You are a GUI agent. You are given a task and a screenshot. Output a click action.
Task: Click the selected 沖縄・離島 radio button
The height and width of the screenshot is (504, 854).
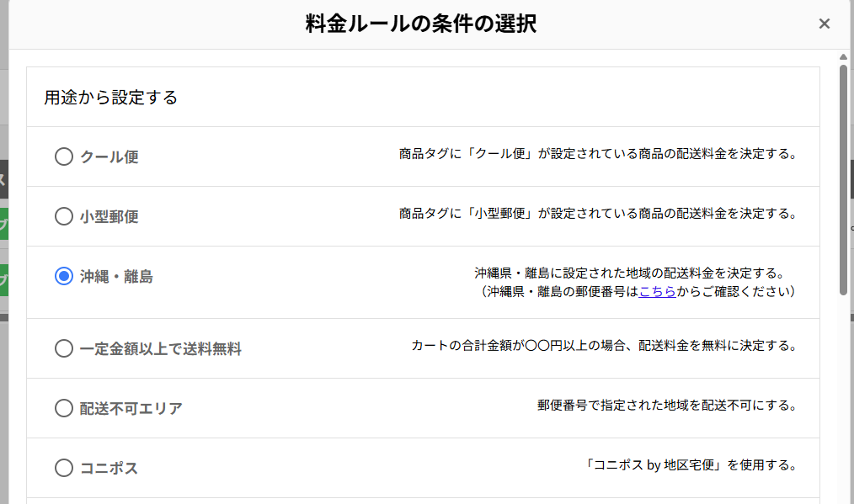tap(64, 276)
